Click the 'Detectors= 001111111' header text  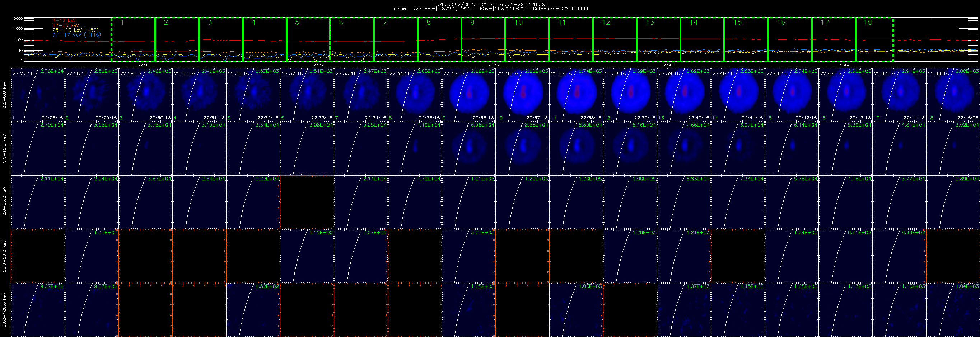(560, 9)
